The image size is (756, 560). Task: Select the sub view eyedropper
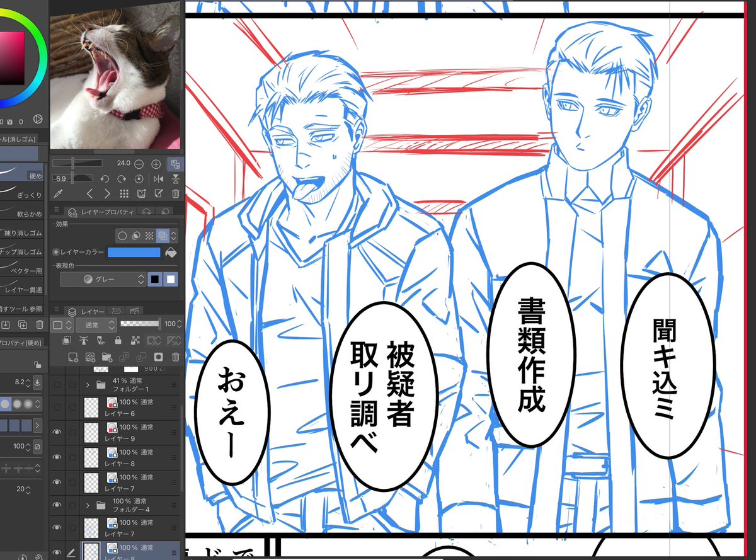[x=57, y=193]
